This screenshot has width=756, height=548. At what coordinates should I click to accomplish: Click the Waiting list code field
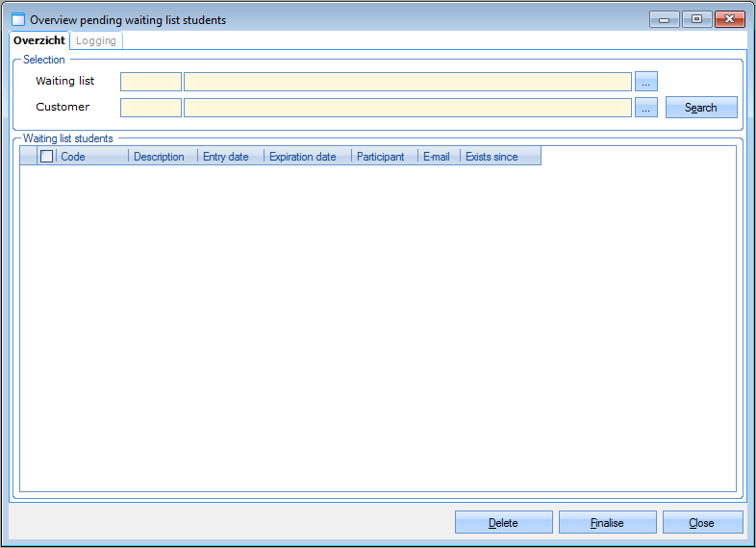pos(151,82)
